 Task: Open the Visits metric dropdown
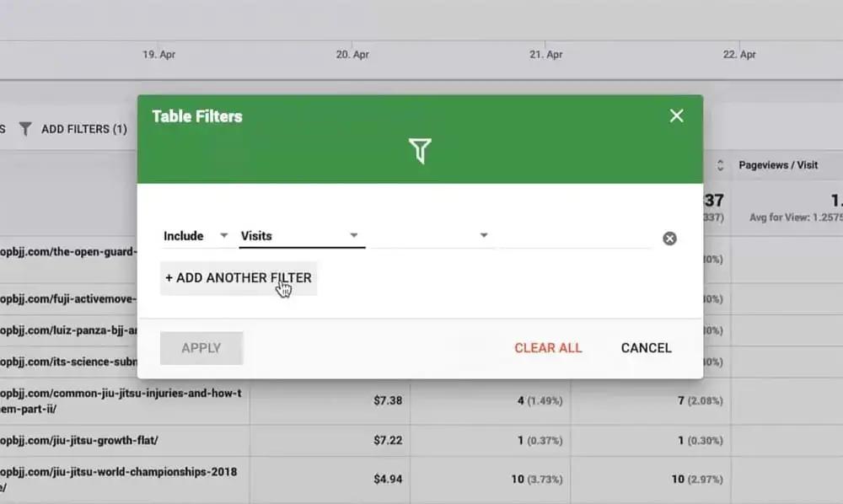point(301,236)
